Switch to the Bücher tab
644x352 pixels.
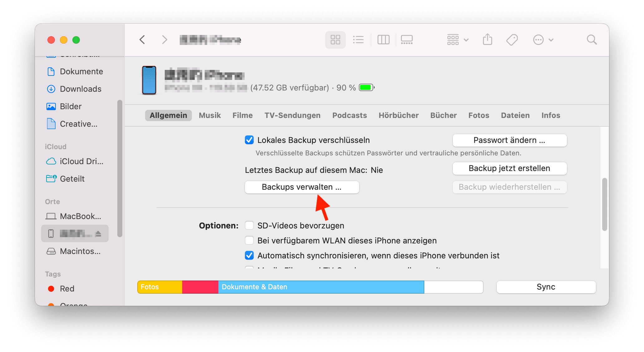tap(443, 115)
